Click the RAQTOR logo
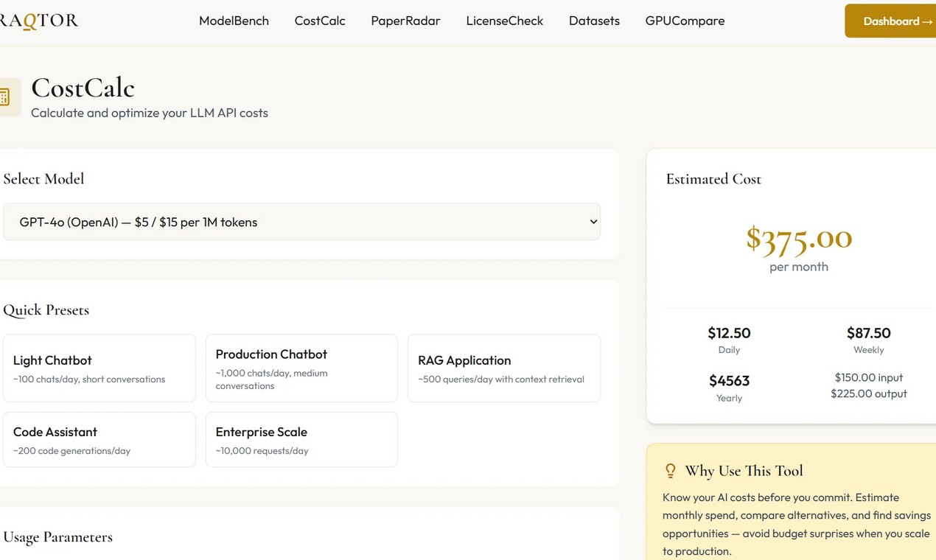936x560 pixels. tap(37, 20)
